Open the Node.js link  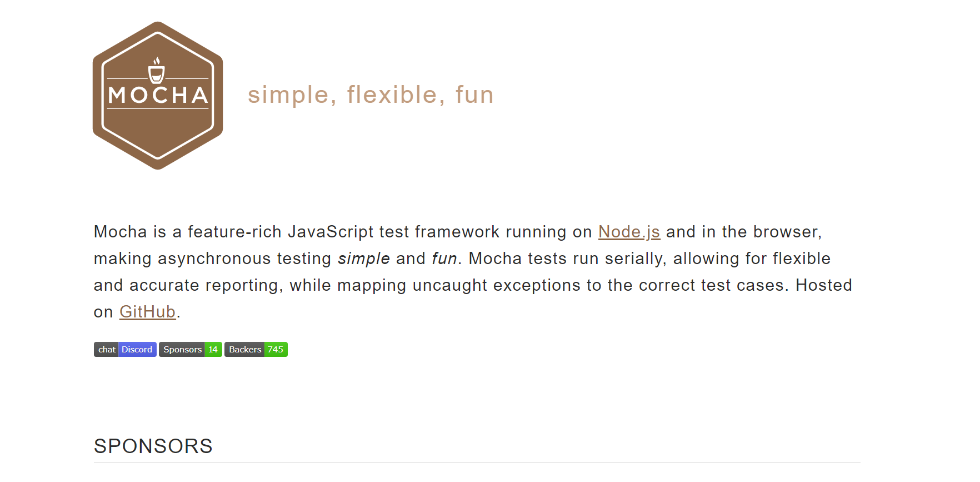click(629, 232)
